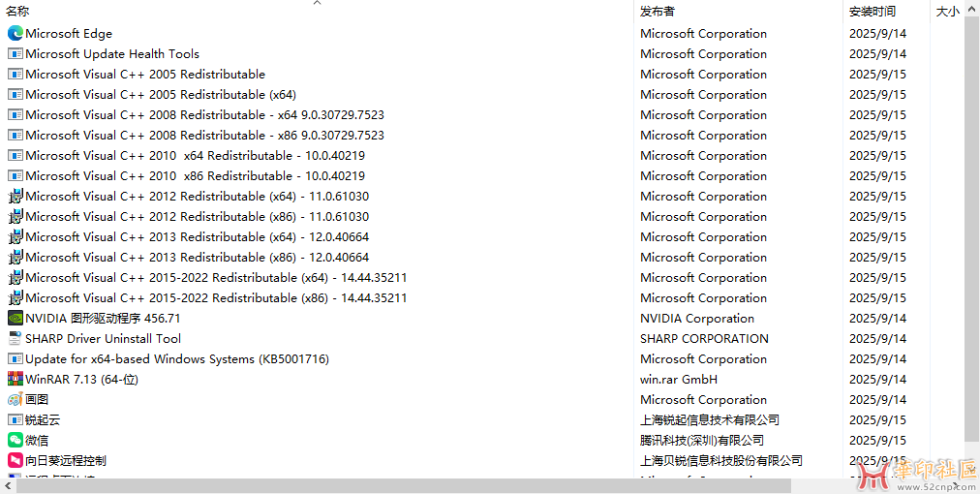The image size is (980, 494).
Task: Click icon of Visual C++ 2012 (x64) 11.0.61030
Action: (x=15, y=197)
